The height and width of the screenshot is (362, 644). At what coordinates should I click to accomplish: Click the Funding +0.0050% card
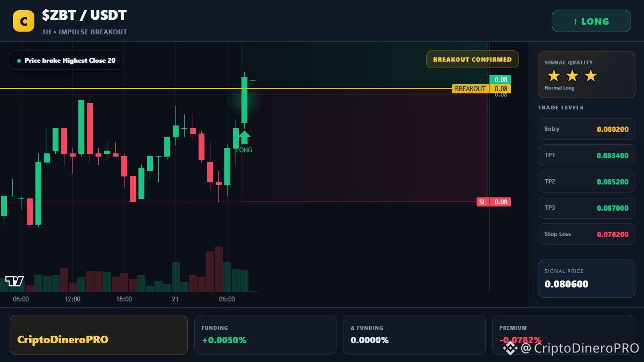point(265,335)
